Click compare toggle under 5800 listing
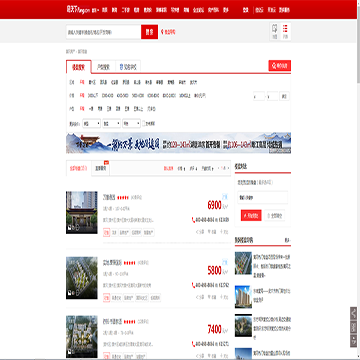This screenshot has width=360, height=360. point(223,297)
